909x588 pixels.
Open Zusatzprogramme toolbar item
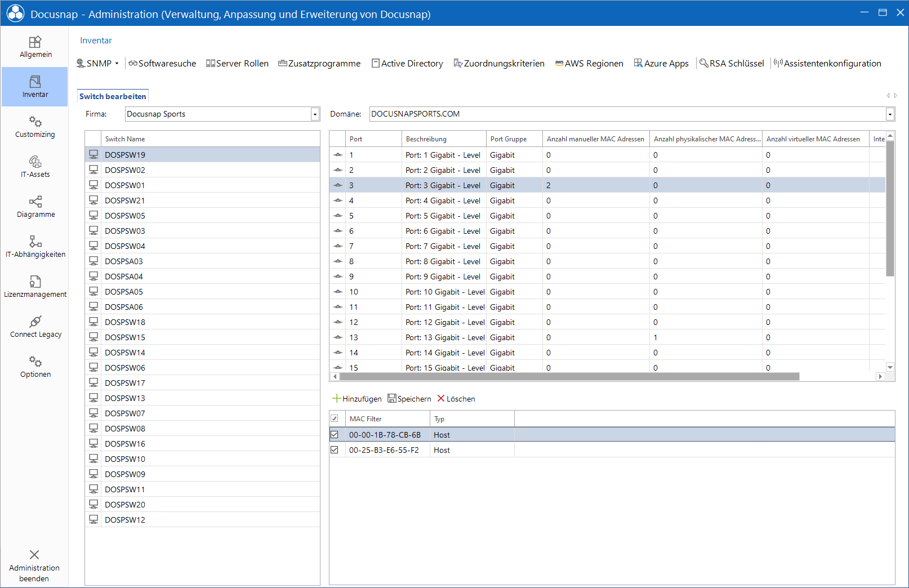[x=319, y=64]
